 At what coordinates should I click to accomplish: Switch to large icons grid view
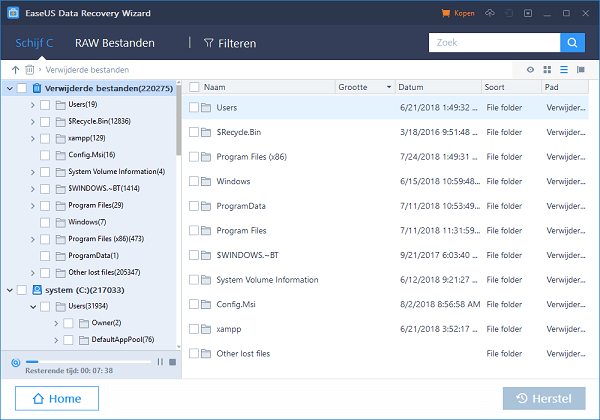point(547,70)
